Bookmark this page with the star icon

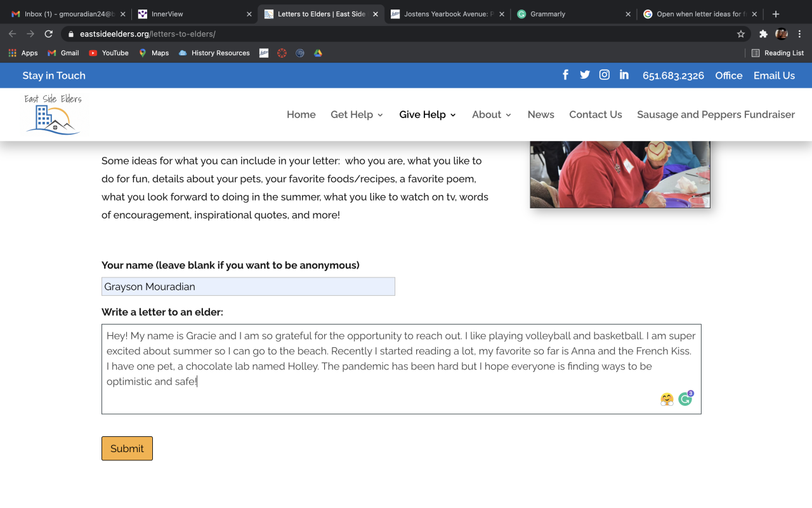tap(741, 34)
